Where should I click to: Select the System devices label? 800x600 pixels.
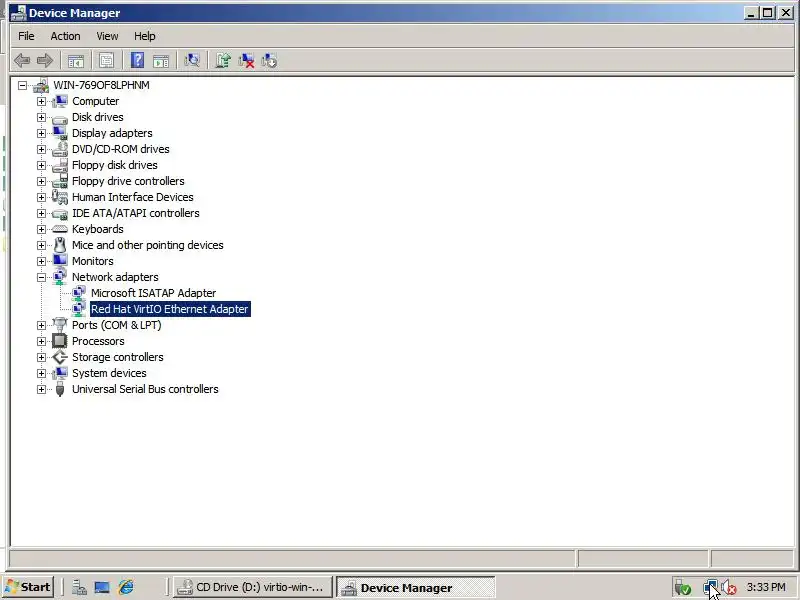[109, 373]
